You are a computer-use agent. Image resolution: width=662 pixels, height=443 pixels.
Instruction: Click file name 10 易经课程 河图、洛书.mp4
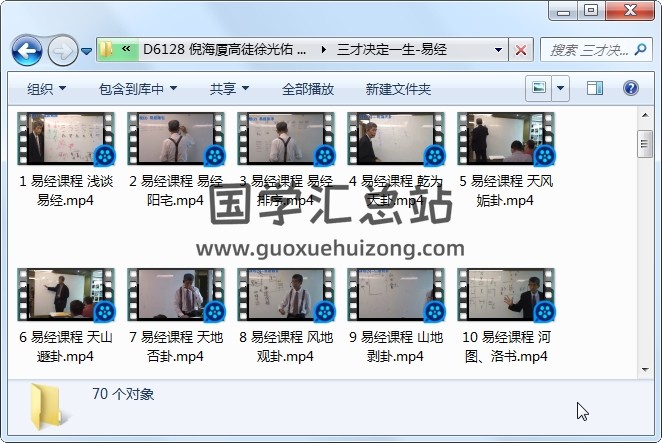(506, 347)
